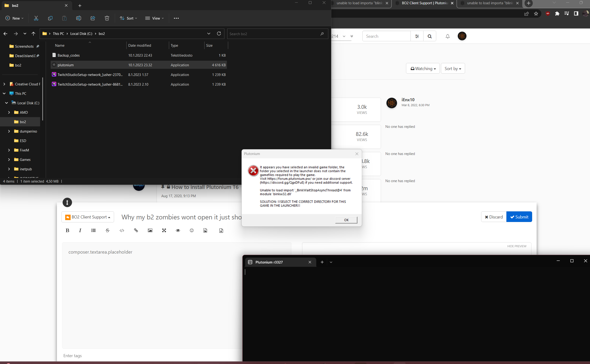Open forum notifications bell
The width and height of the screenshot is (590, 364).
(x=448, y=36)
